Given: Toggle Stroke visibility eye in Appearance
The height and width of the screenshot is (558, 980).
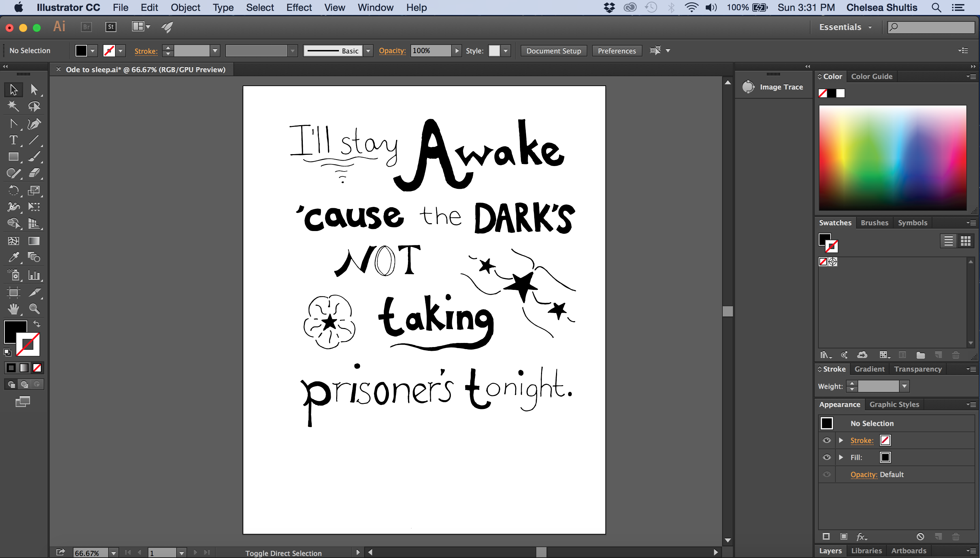Looking at the screenshot, I should (x=827, y=440).
